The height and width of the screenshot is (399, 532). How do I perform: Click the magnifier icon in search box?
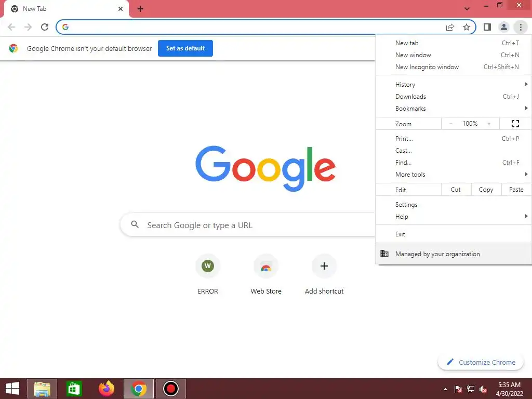(135, 224)
